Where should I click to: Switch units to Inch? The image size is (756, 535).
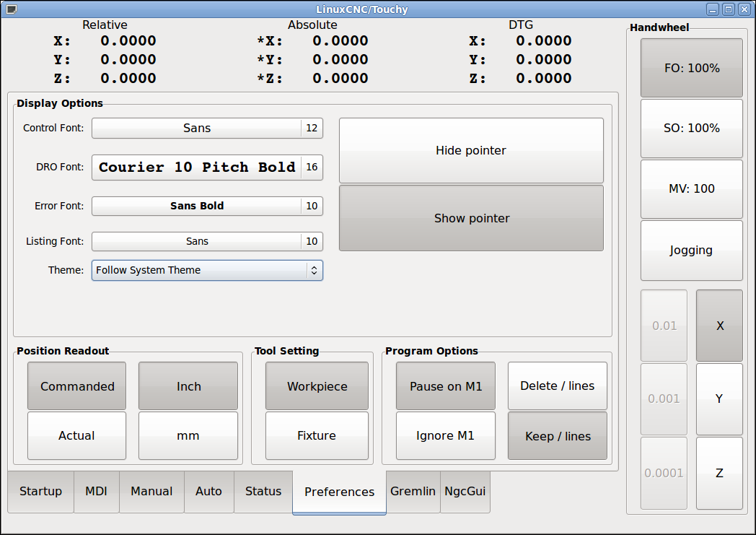pos(188,386)
